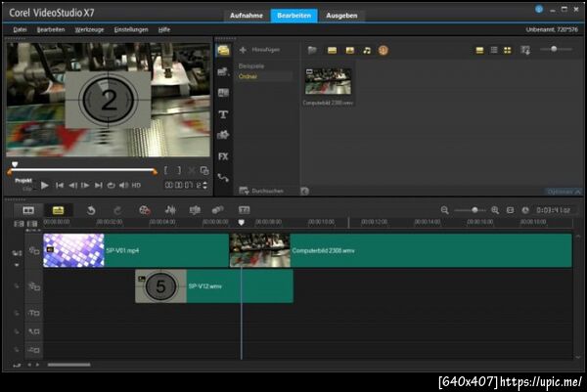Viewport: 587px width, 392px height.
Task: Click the enlarge preview window icon
Action: tap(204, 170)
